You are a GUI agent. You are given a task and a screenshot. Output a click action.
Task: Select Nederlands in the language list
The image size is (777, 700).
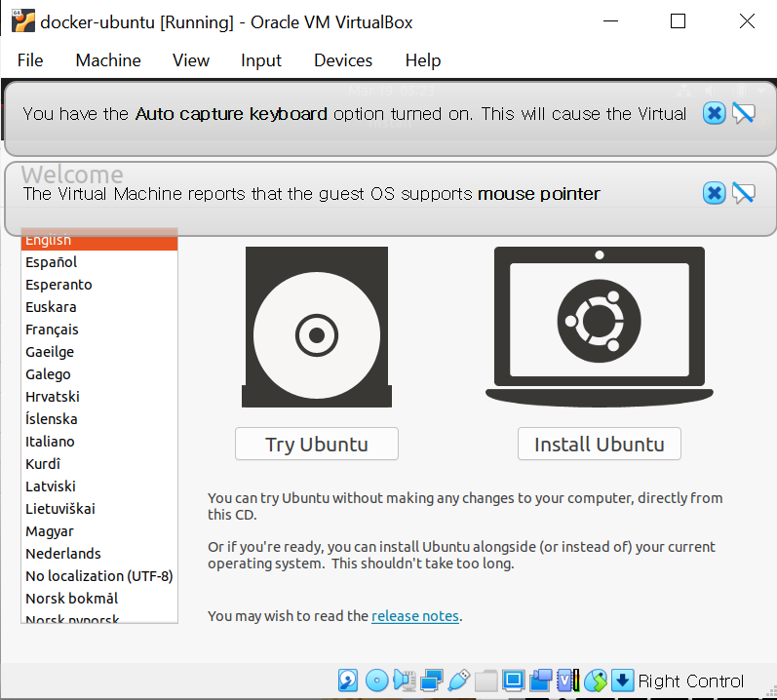(99, 554)
